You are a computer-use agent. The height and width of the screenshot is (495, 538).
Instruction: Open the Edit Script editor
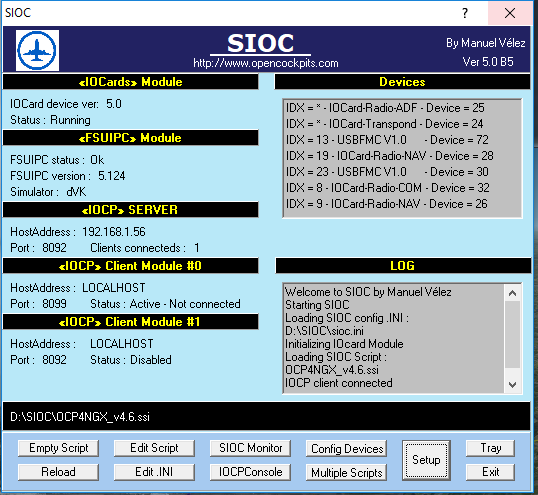tap(154, 448)
